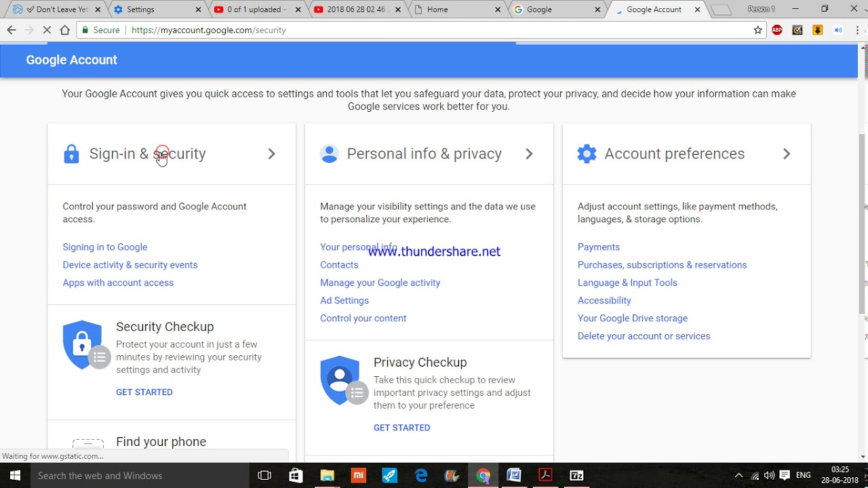Open the Windows Store taskbar icon
The height and width of the screenshot is (488, 868).
(296, 476)
